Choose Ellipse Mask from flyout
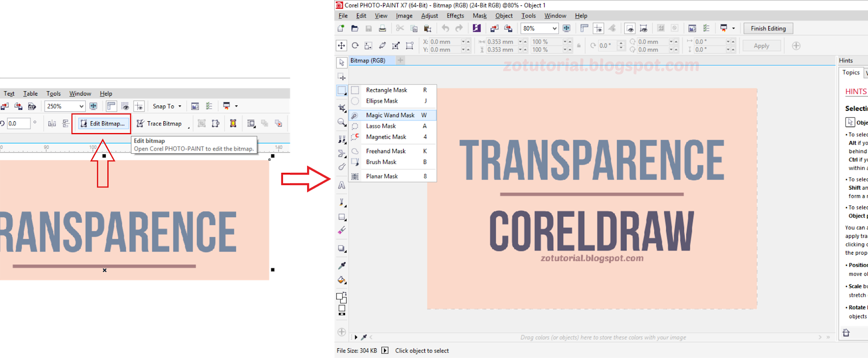The width and height of the screenshot is (868, 358). (x=392, y=101)
